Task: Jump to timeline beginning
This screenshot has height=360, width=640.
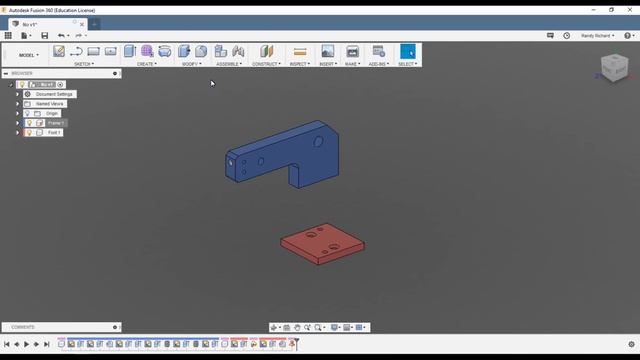Action: pyautogui.click(x=7, y=344)
